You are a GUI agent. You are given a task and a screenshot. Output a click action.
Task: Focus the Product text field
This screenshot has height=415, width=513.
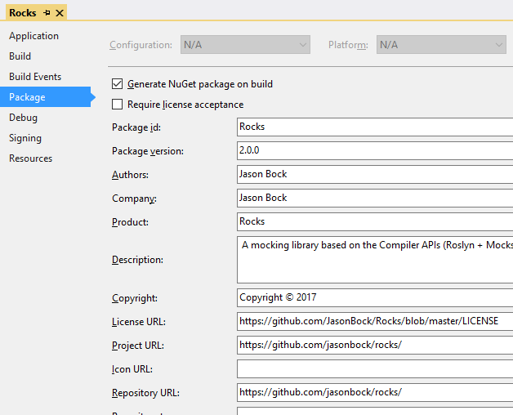(375, 221)
